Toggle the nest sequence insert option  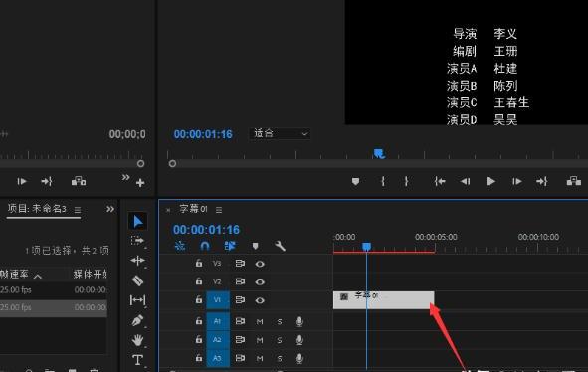[x=180, y=246]
